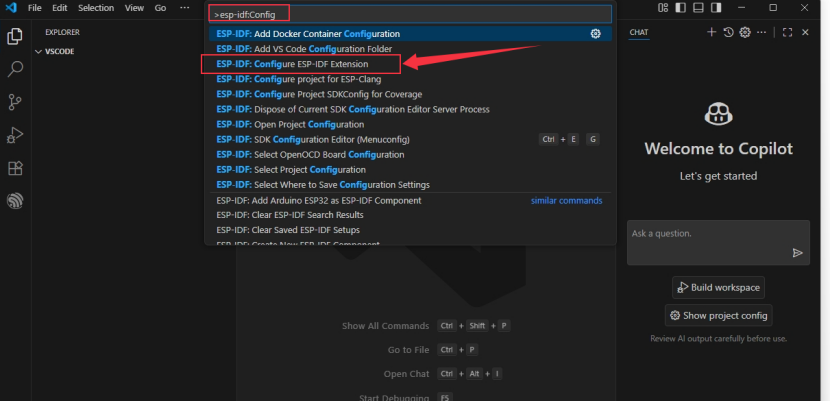Image resolution: width=831 pixels, height=401 pixels.
Task: Select ESP-IDF: Configure ESP-IDF Extension
Action: [410, 64]
